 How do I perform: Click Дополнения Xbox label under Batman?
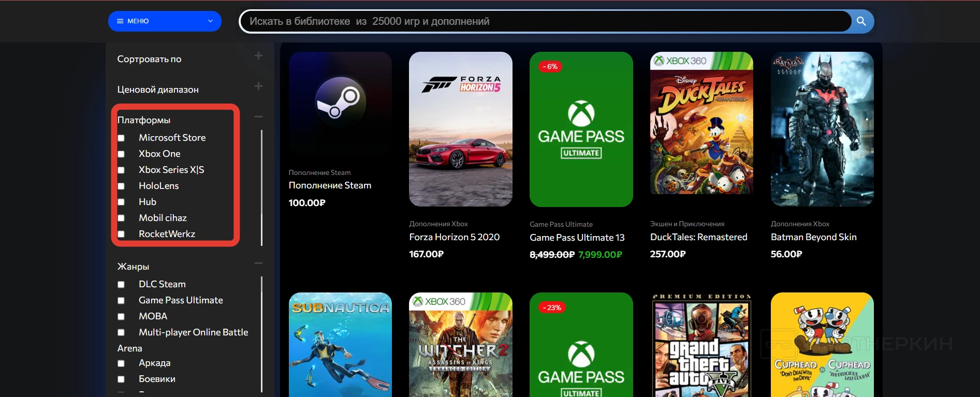pyautogui.click(x=800, y=224)
